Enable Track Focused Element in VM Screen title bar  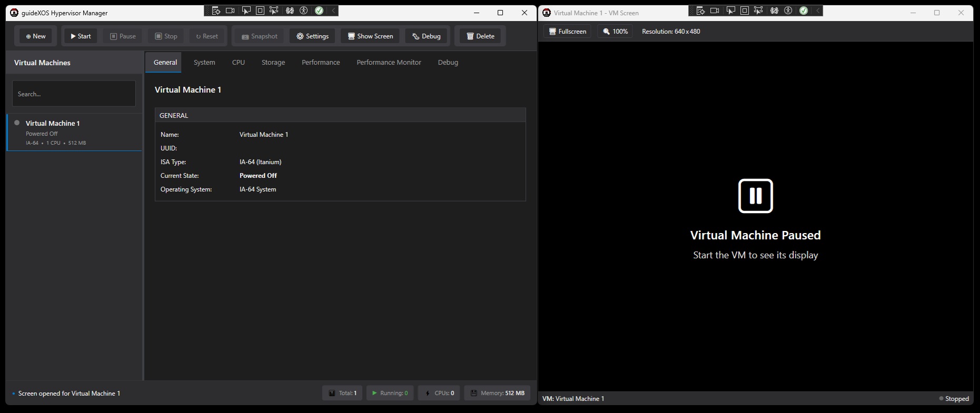tap(758, 11)
